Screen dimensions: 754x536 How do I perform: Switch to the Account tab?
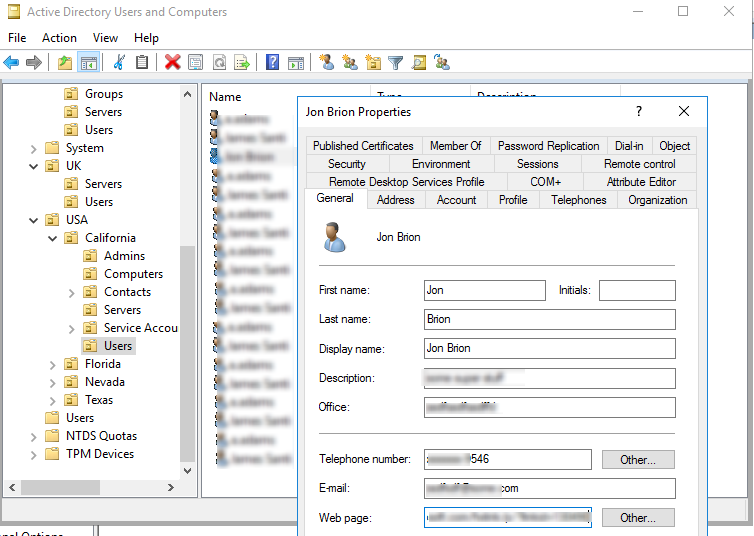coord(456,200)
